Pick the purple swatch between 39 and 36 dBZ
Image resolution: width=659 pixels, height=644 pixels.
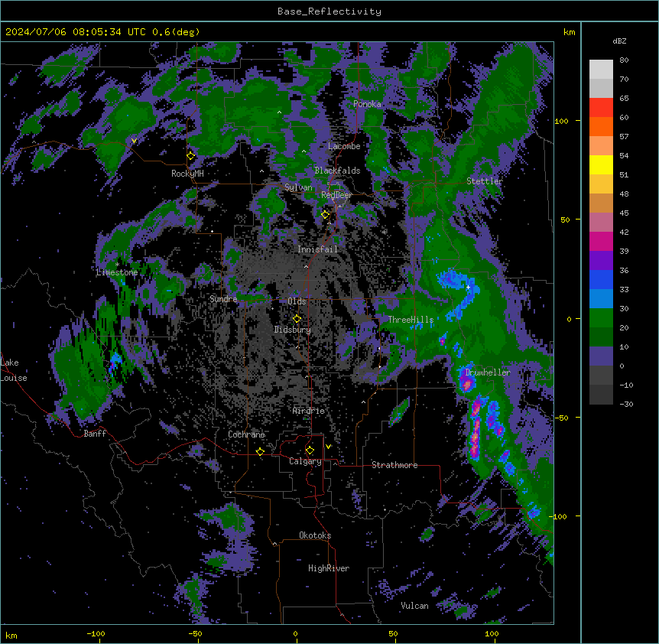point(601,261)
